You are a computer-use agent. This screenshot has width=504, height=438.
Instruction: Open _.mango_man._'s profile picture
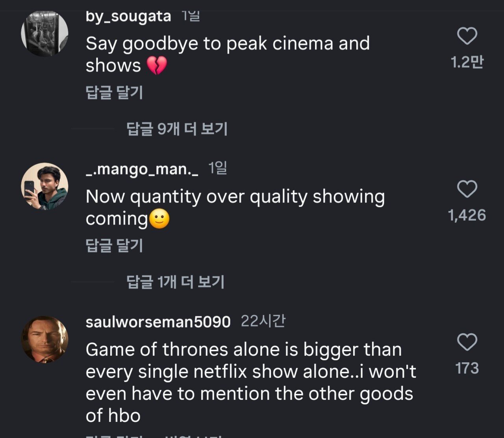click(x=45, y=186)
